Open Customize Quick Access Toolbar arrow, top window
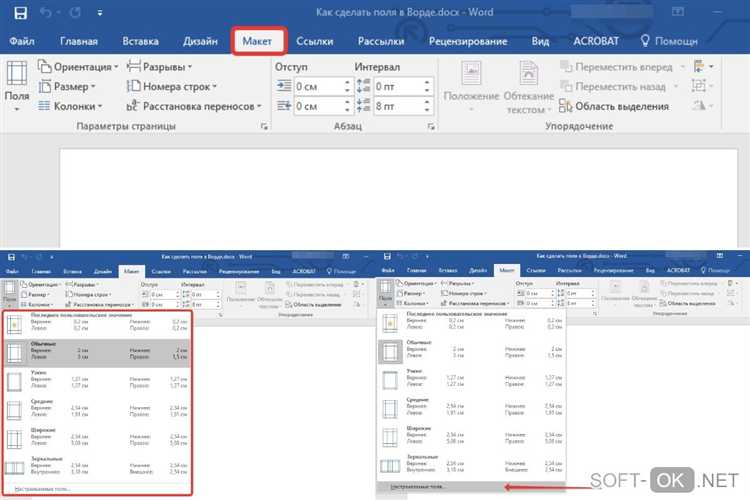This screenshot has height=500, width=750. point(99,13)
